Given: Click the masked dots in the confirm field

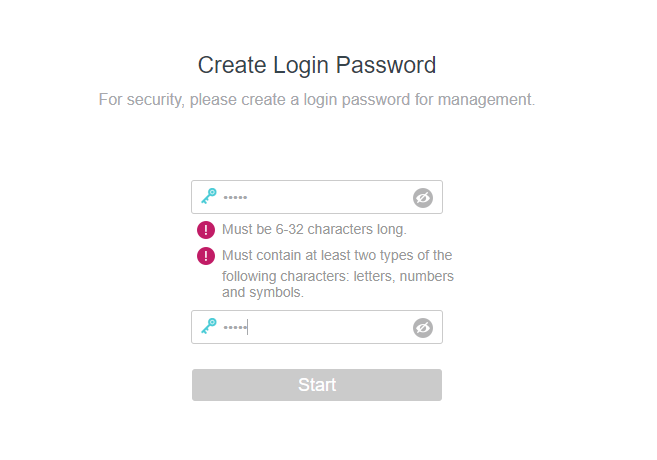Looking at the screenshot, I should click(x=235, y=327).
